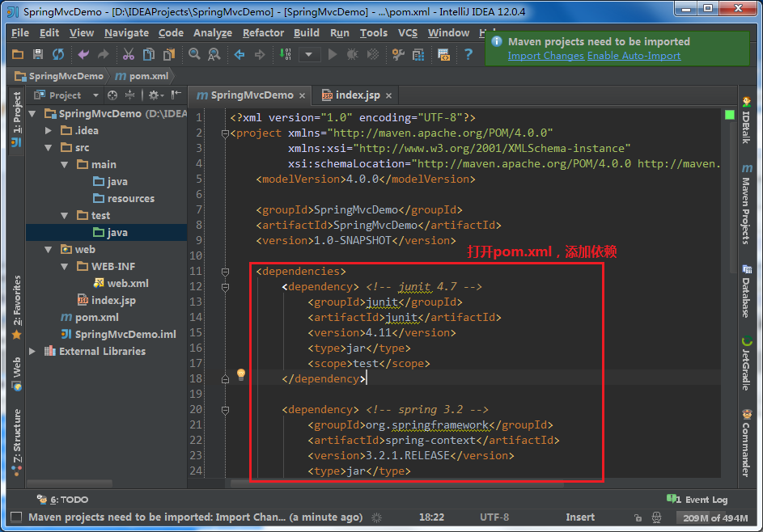The height and width of the screenshot is (532, 763).
Task: Click the Find magnifier icon
Action: point(194,54)
